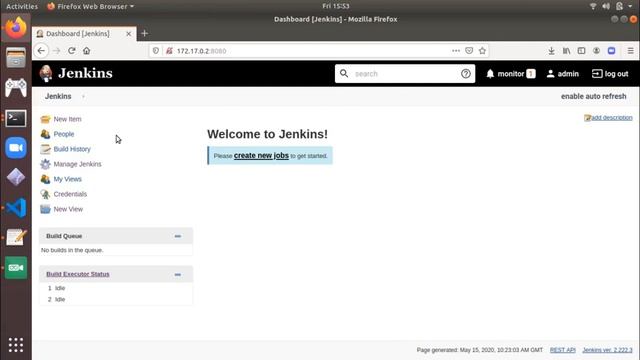
Task: Click the Jenkins breadcrumb item
Action: (58, 96)
